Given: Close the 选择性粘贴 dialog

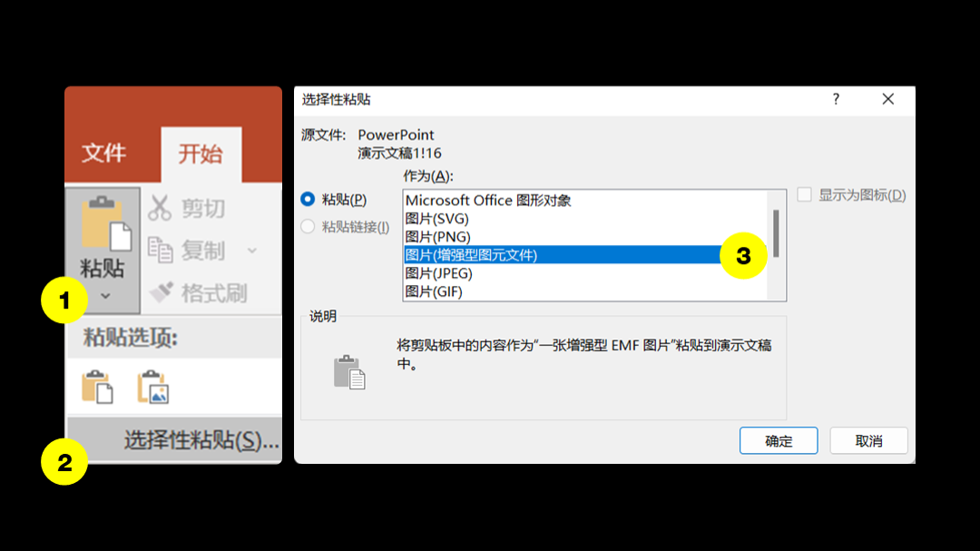Looking at the screenshot, I should (888, 100).
